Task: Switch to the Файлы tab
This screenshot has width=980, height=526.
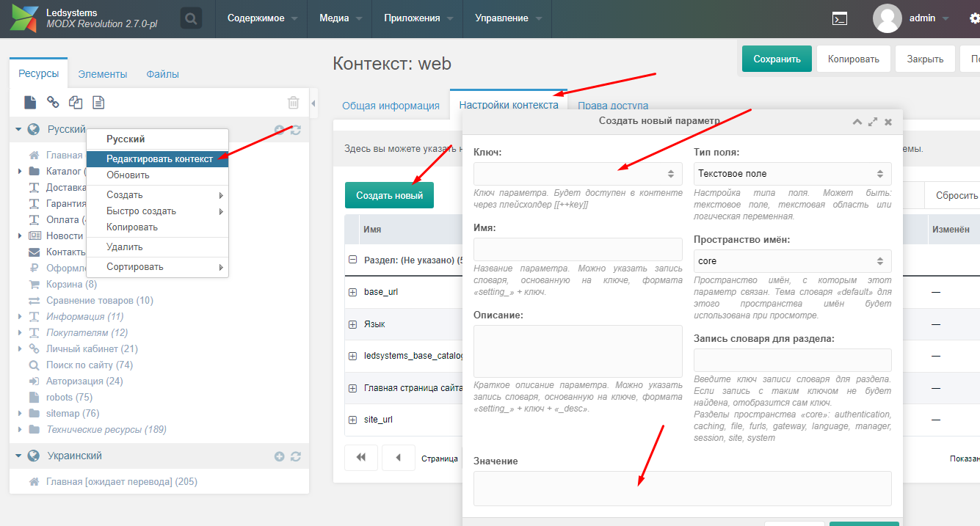Action: coord(162,74)
